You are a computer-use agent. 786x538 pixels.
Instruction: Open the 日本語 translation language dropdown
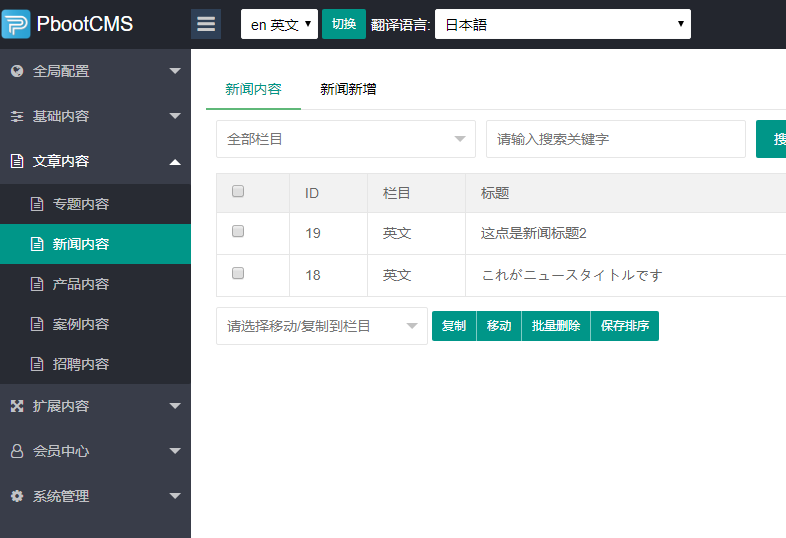tap(562, 24)
